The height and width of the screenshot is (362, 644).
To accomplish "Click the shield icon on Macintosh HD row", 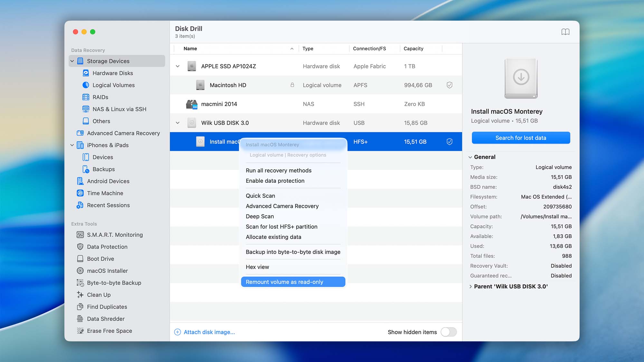I will pyautogui.click(x=450, y=85).
